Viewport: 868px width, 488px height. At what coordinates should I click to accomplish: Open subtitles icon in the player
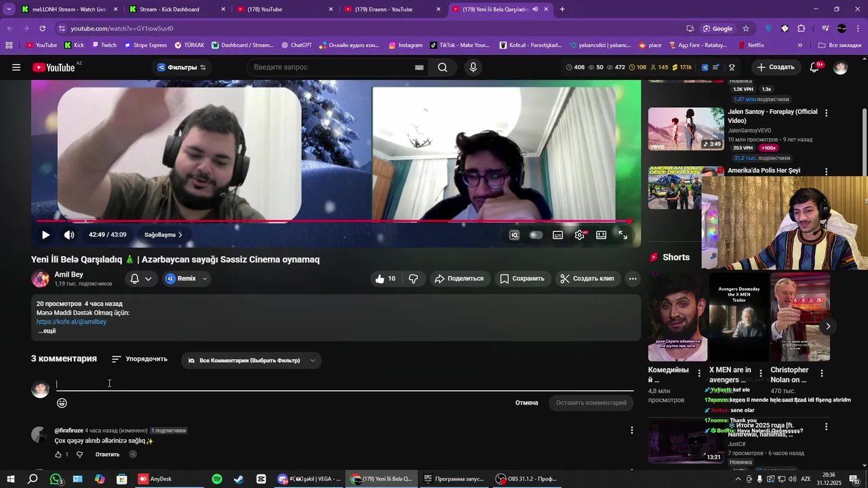coord(557,235)
